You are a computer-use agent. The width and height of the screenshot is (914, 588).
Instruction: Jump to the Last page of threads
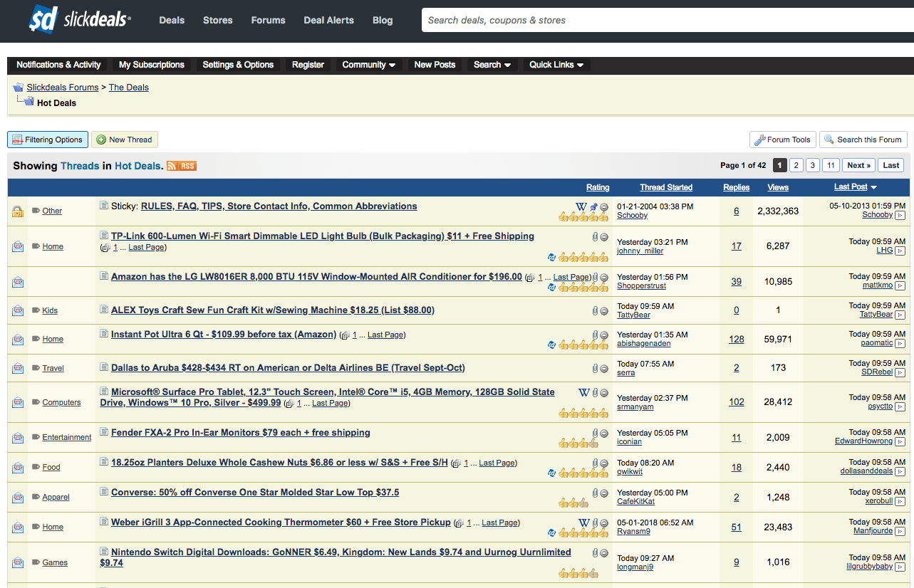coord(891,165)
